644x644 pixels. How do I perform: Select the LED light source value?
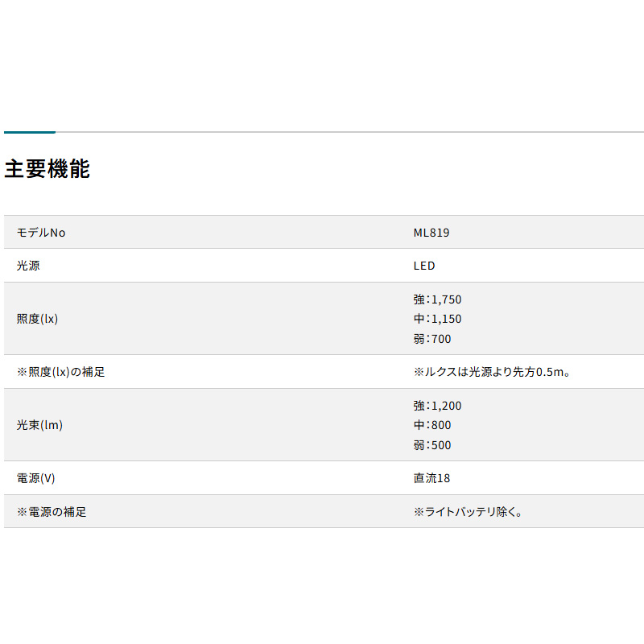pyautogui.click(x=424, y=266)
